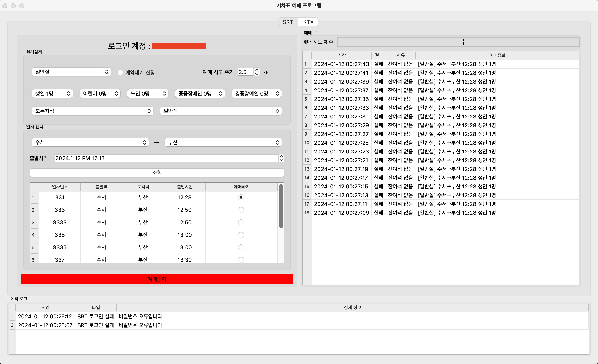Click the train list vertical scrollbar
The width and height of the screenshot is (598, 364).
(281, 206)
